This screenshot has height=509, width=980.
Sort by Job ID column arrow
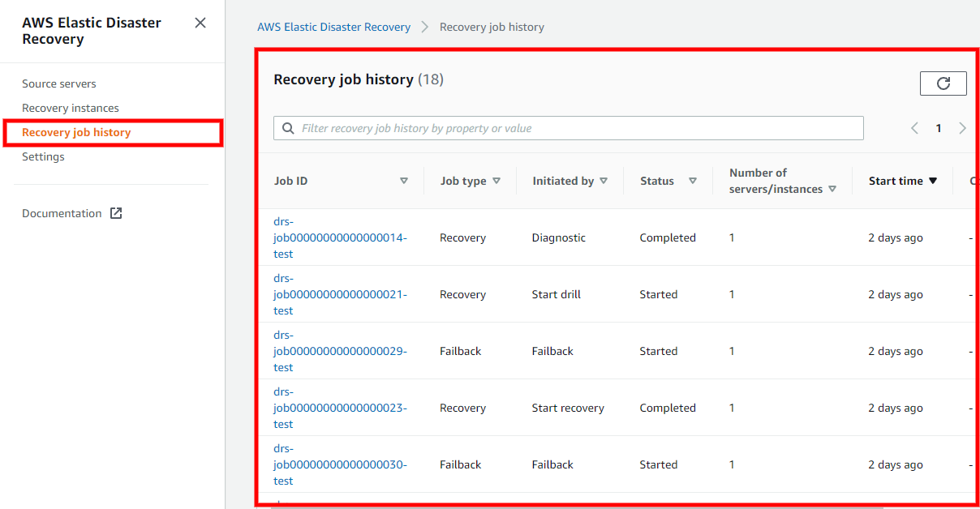[x=404, y=181]
